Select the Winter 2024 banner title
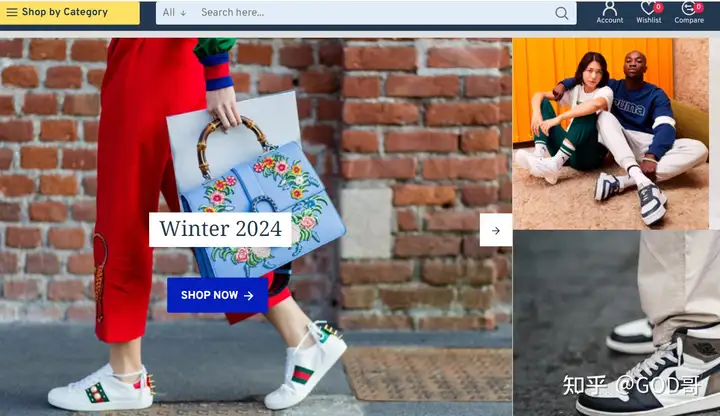The image size is (720, 416). click(220, 229)
